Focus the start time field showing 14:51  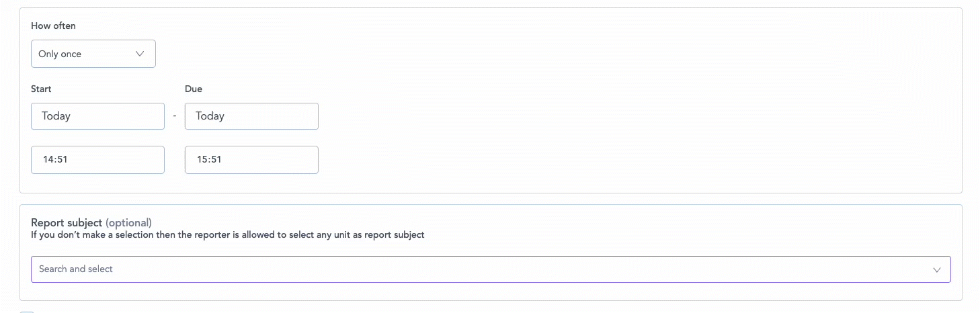(97, 160)
